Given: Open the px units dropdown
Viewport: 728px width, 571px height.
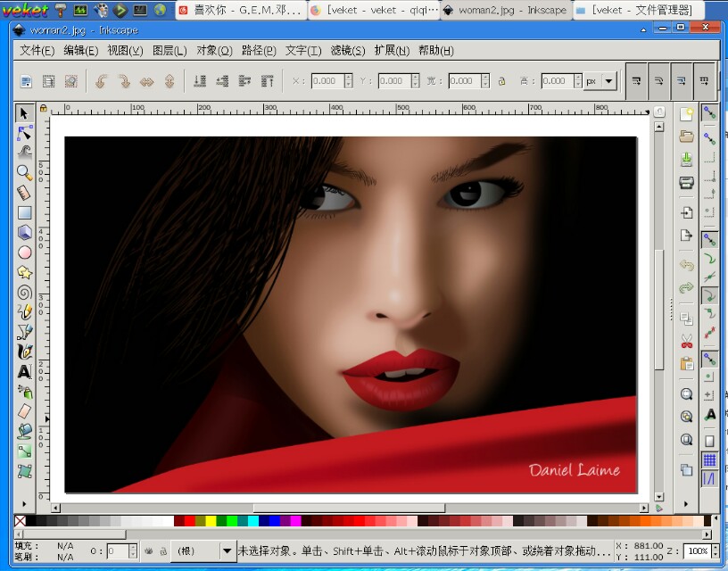Looking at the screenshot, I should (x=600, y=81).
